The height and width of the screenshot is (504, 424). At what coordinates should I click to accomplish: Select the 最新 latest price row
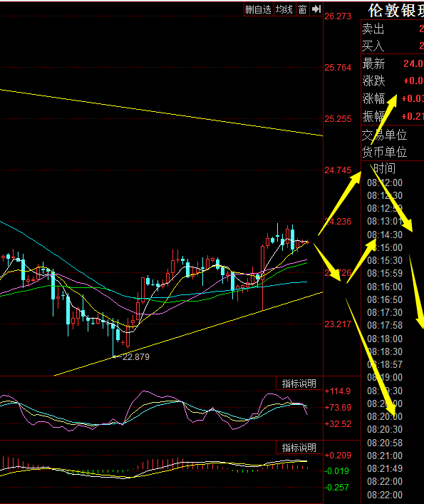[393, 63]
